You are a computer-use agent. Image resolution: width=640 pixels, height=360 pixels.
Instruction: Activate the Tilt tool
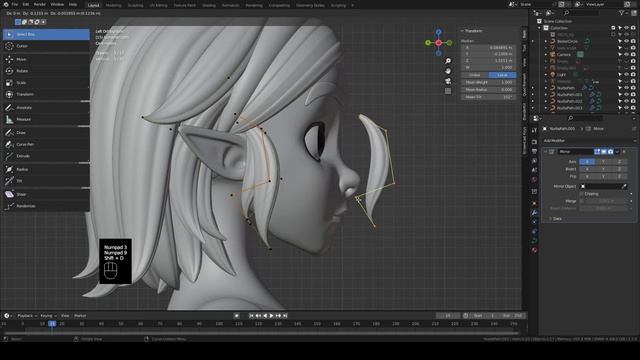pyautogui.click(x=46, y=181)
